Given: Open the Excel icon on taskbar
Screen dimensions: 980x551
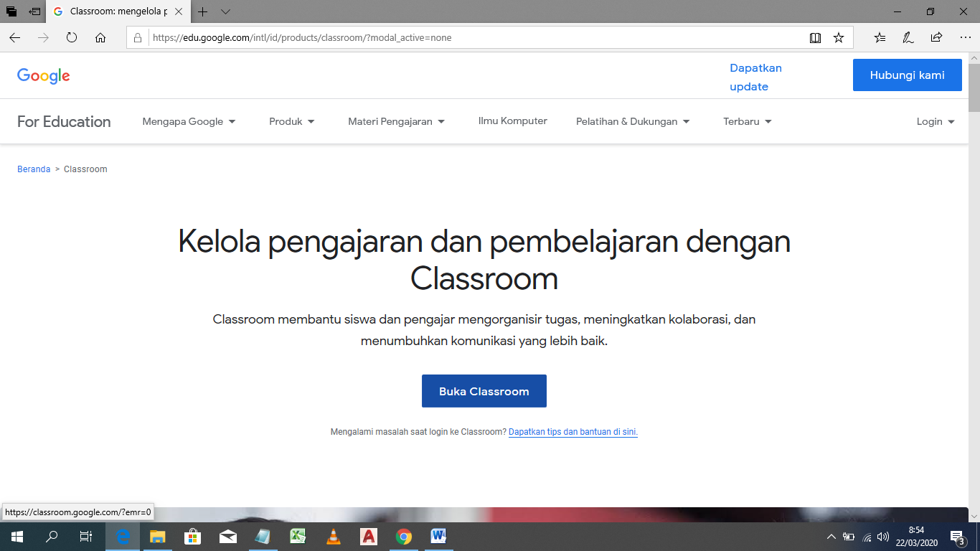Looking at the screenshot, I should 298,537.
